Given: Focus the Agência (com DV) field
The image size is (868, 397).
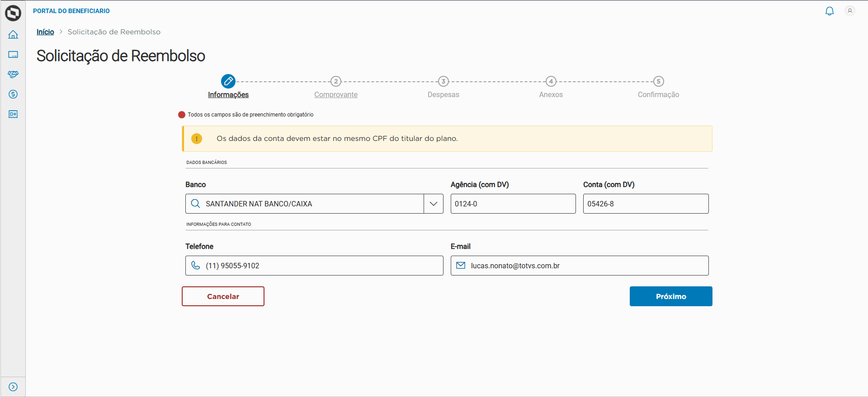Looking at the screenshot, I should [x=513, y=204].
